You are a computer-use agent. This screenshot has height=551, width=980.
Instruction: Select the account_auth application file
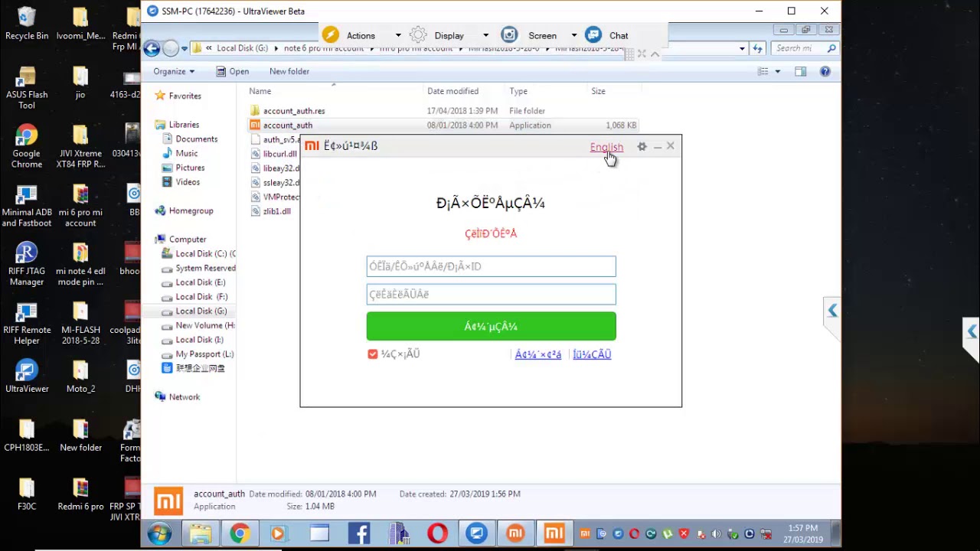288,126
